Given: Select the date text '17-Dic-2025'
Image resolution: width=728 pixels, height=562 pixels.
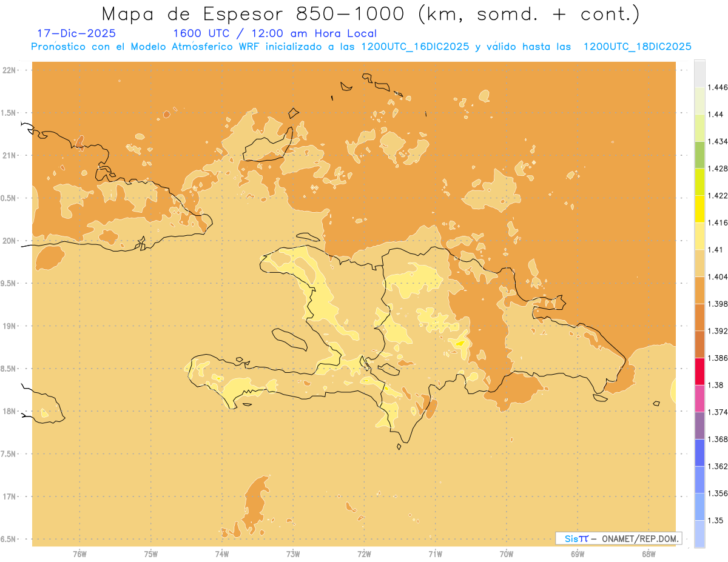Looking at the screenshot, I should (76, 33).
